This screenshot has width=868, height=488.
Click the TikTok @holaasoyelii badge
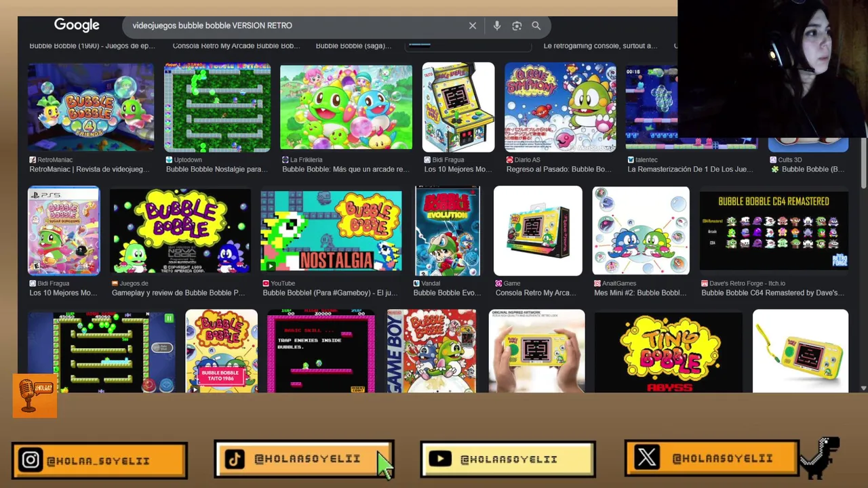[x=304, y=459]
